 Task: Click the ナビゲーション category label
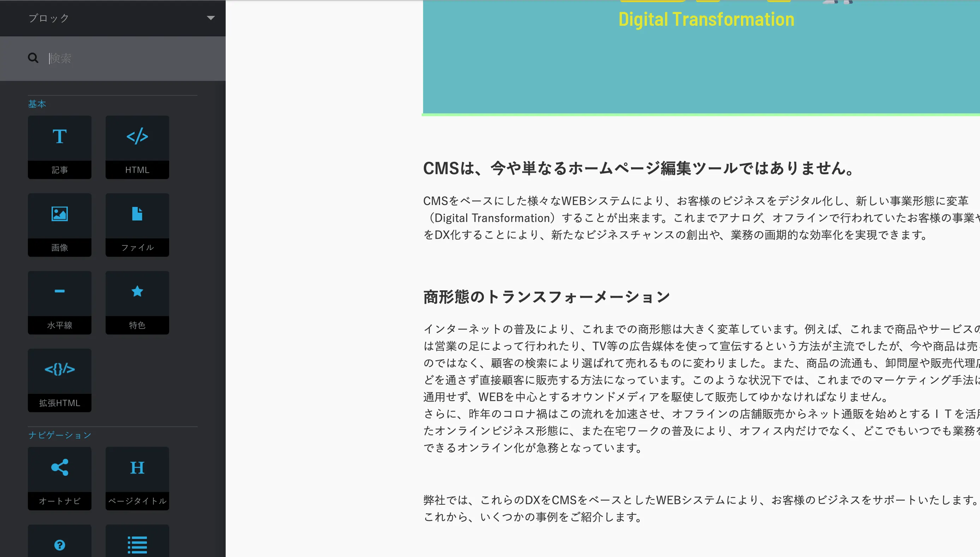pos(60,435)
